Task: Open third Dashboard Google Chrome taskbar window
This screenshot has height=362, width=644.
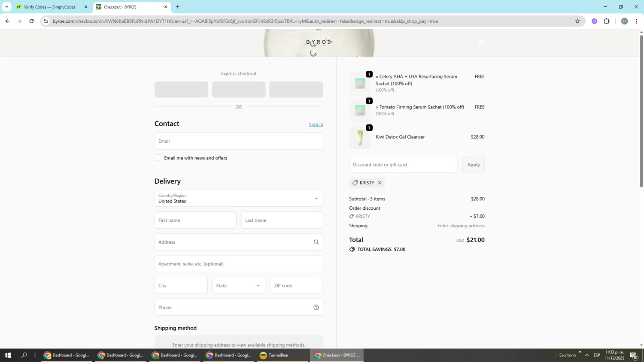Action: pos(175,355)
